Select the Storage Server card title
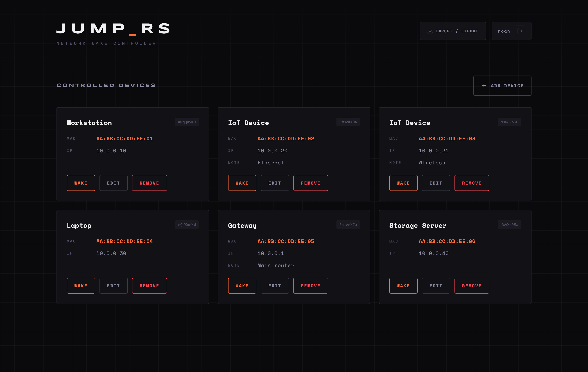 click(418, 226)
